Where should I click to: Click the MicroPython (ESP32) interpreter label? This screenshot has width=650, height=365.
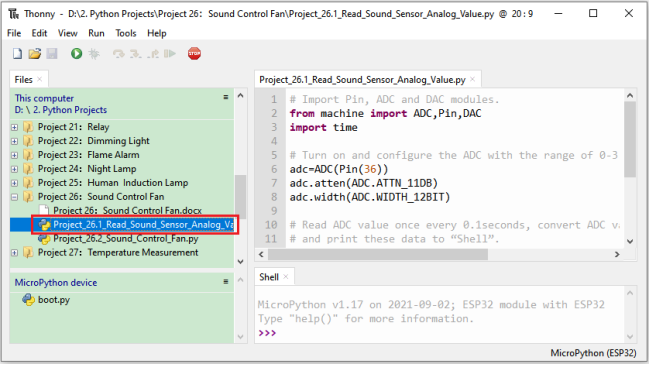[x=593, y=353]
